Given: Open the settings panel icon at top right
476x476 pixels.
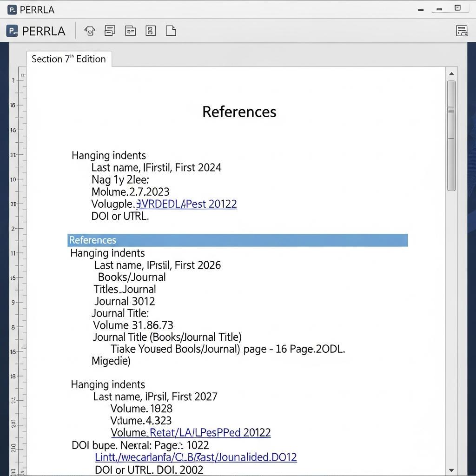Looking at the screenshot, I should [x=461, y=31].
